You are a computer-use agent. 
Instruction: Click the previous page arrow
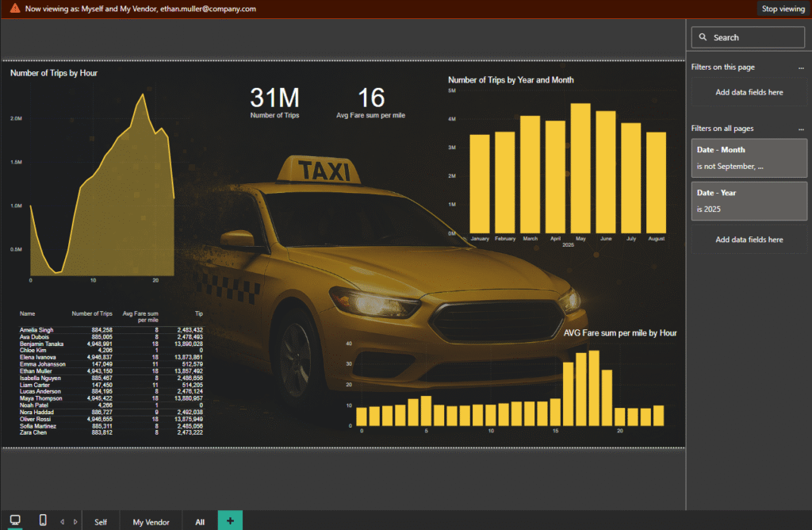tap(63, 522)
